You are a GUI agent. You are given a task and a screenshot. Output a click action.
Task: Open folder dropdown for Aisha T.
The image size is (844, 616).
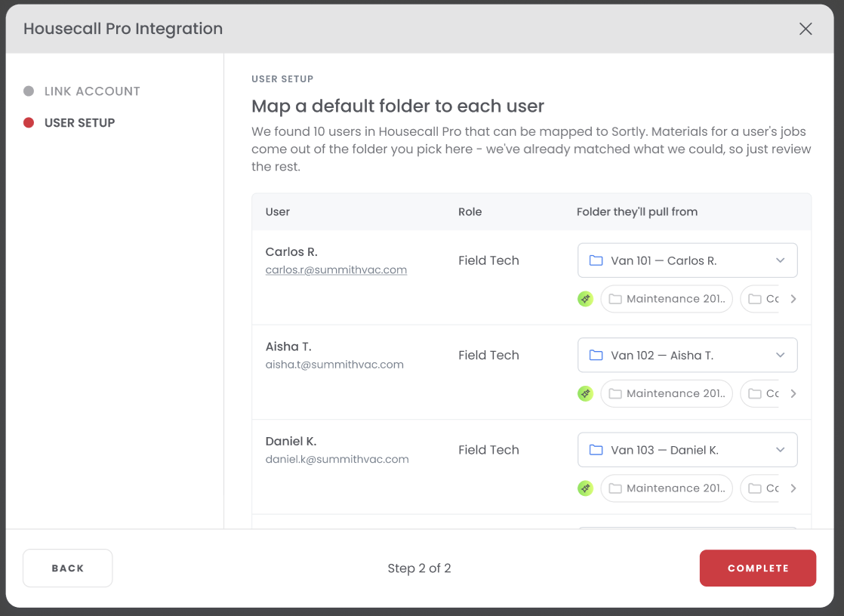(x=688, y=356)
